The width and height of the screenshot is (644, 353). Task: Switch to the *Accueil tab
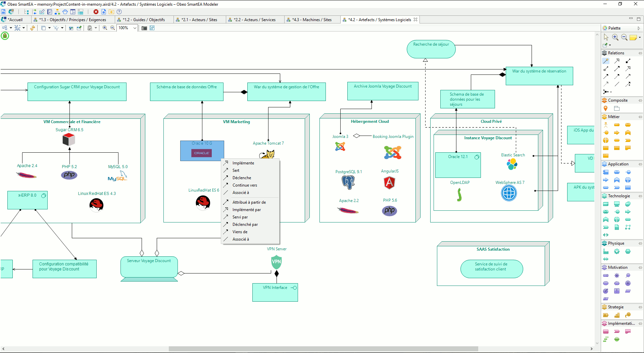(15, 20)
